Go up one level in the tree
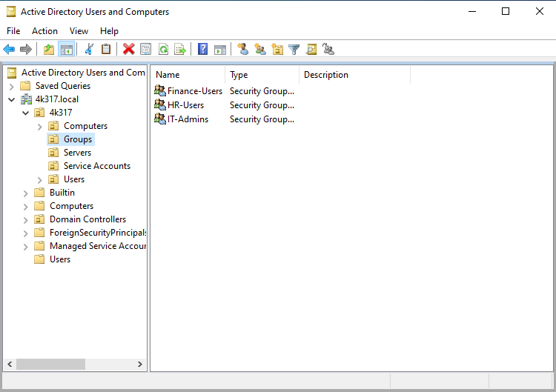The height and width of the screenshot is (392, 556). tap(49, 49)
